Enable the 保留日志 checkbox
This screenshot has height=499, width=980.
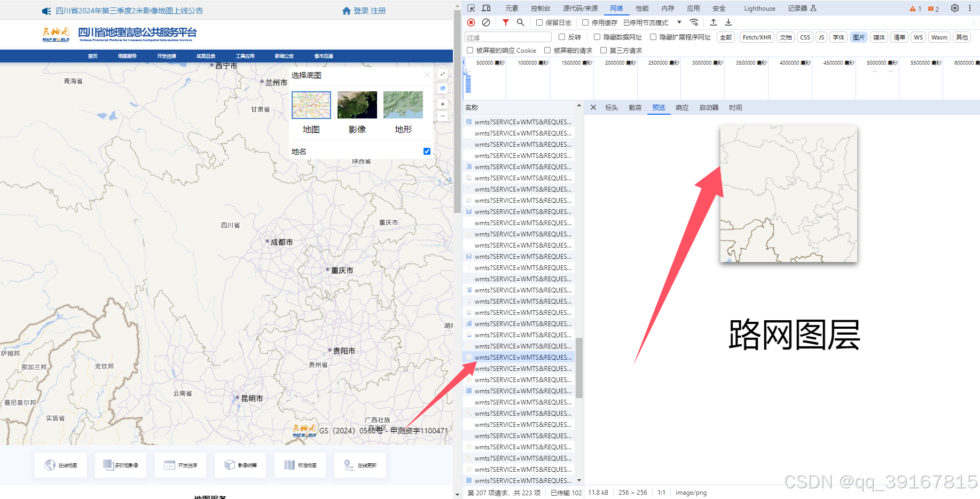pos(539,22)
